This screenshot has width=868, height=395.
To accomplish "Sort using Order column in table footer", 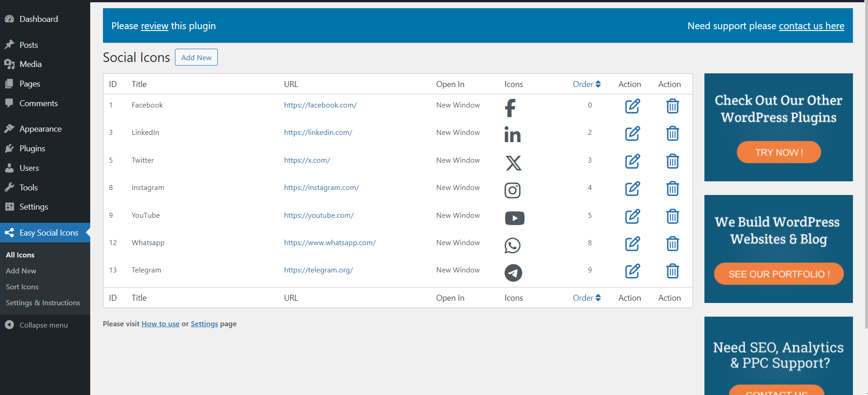I will click(x=586, y=298).
